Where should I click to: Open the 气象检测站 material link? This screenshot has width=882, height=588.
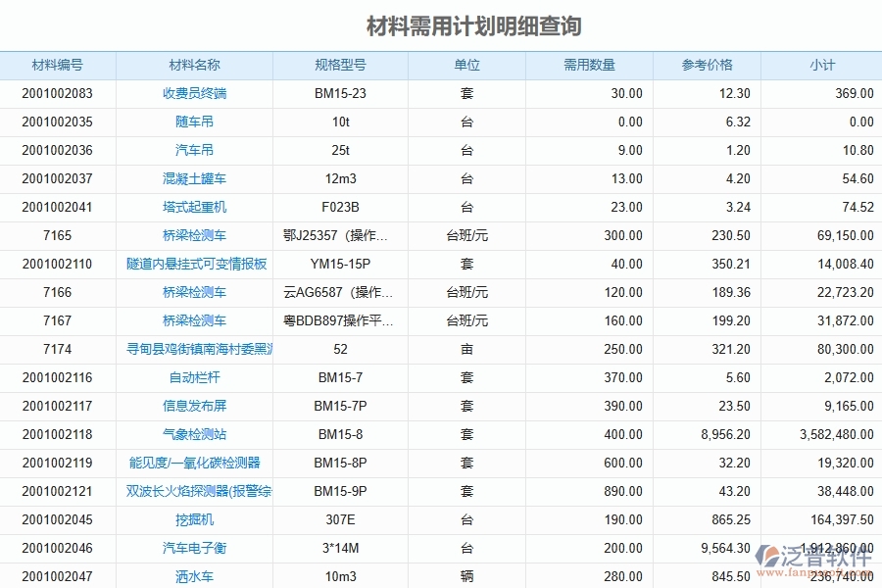point(196,434)
